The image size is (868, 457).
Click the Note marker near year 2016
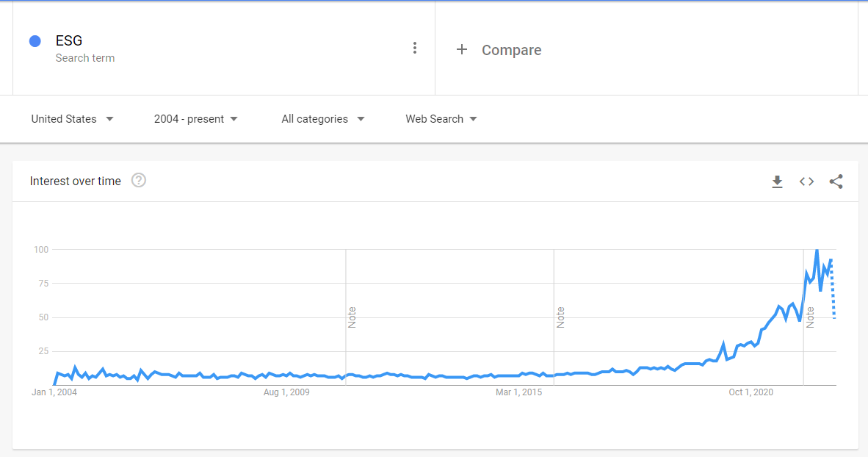tap(560, 317)
